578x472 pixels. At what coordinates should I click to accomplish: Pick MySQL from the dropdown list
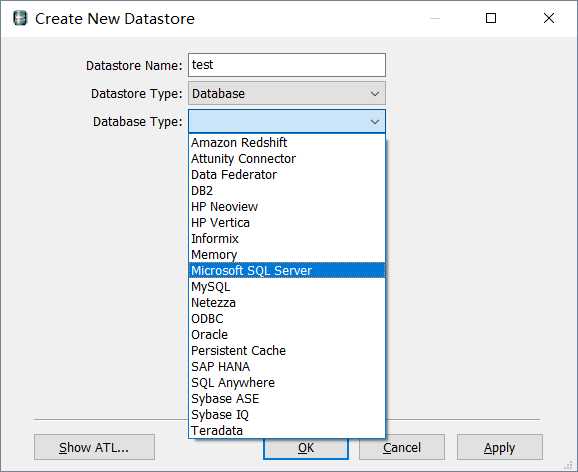[287, 287]
